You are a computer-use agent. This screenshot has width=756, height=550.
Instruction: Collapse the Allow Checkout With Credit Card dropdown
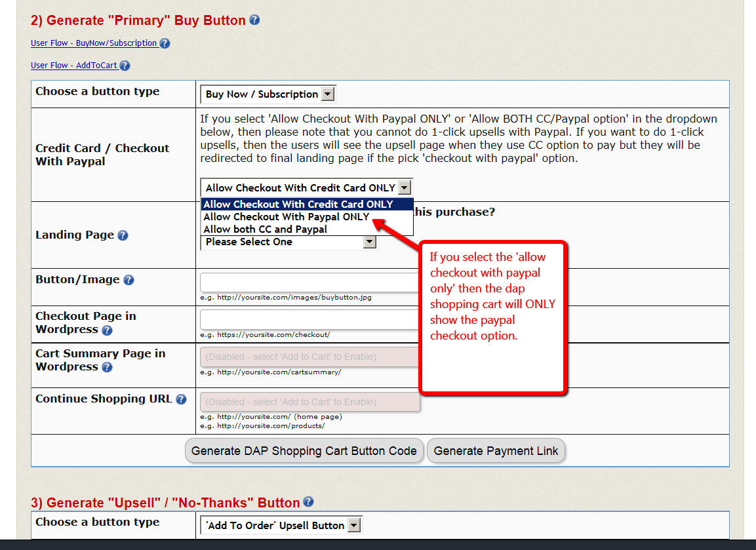404,187
